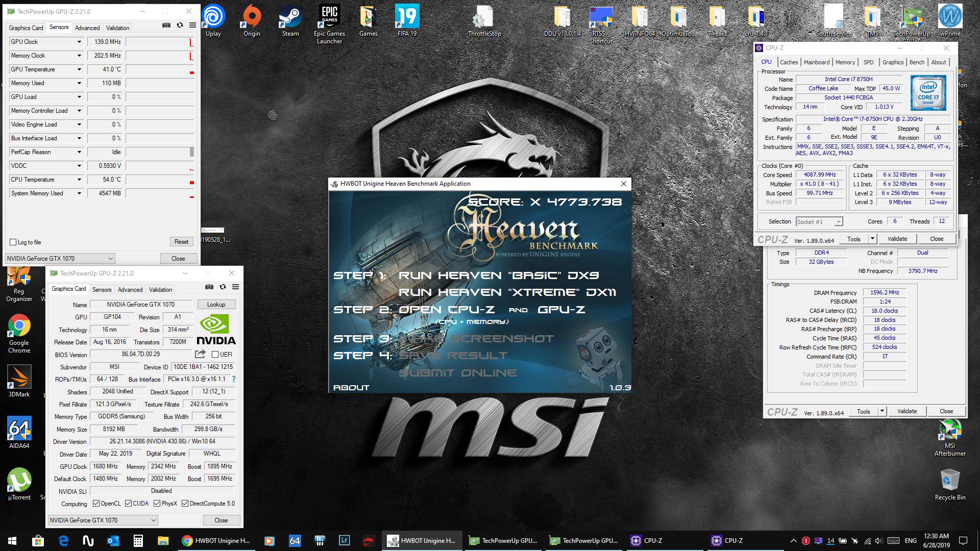This screenshot has height=551, width=980.
Task: Click Validate in the front CPU-Z window
Action: [897, 239]
